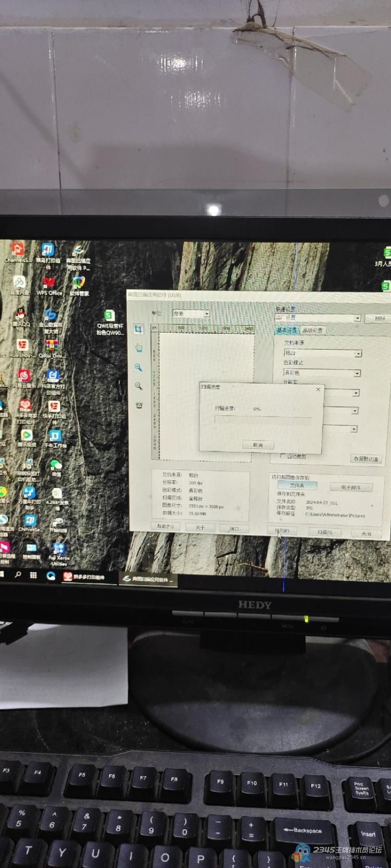This screenshot has width=391, height=868.
Task: Open 千牛工作台 desktop icon
Action: (x=55, y=439)
